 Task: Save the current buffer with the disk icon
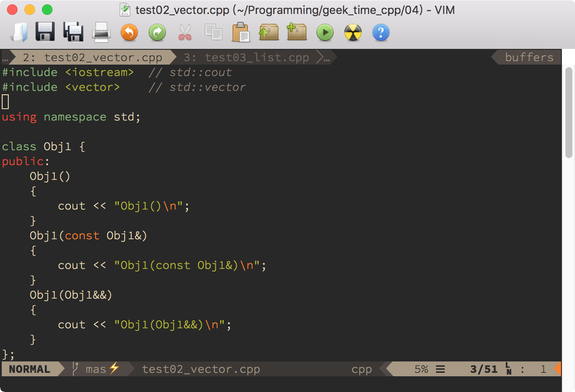coord(45,32)
